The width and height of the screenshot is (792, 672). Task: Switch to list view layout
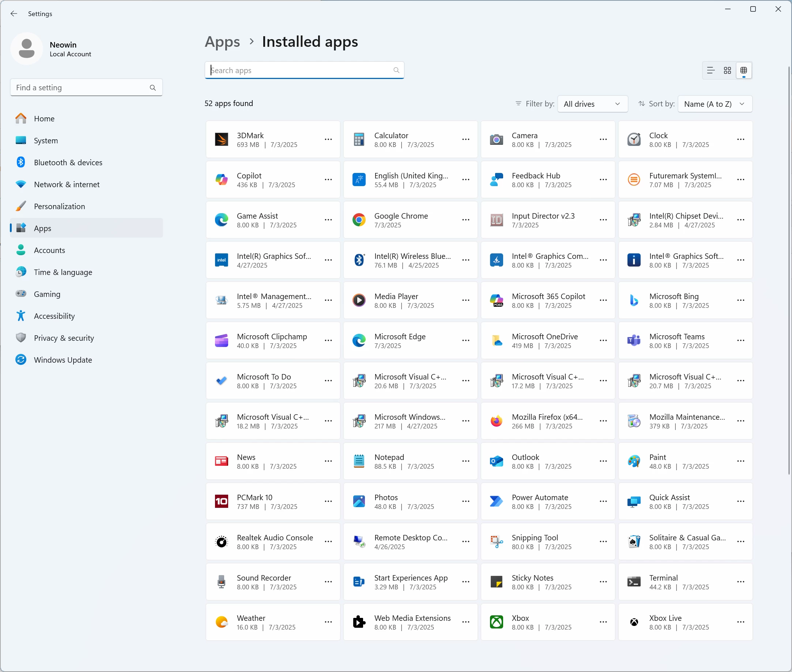point(710,71)
